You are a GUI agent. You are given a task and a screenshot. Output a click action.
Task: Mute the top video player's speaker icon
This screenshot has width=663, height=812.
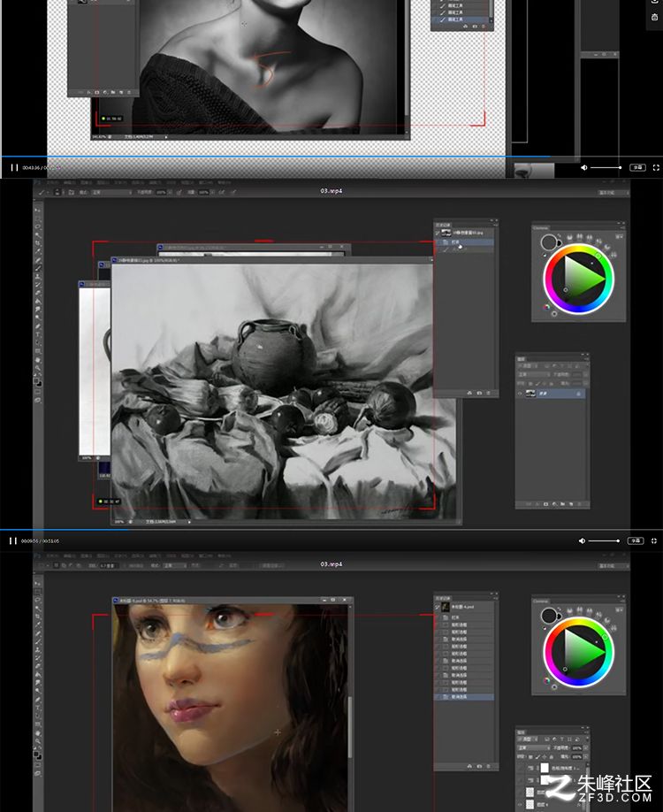click(583, 167)
